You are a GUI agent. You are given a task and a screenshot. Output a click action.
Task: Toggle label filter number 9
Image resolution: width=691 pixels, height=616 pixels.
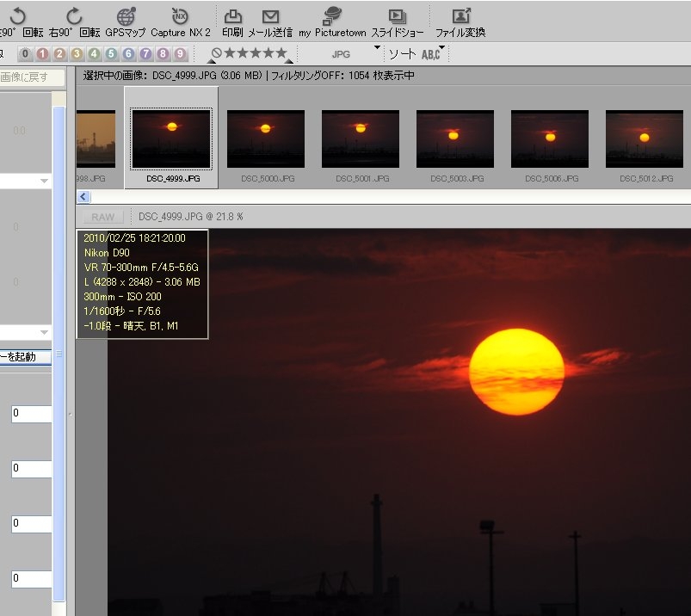tap(180, 54)
